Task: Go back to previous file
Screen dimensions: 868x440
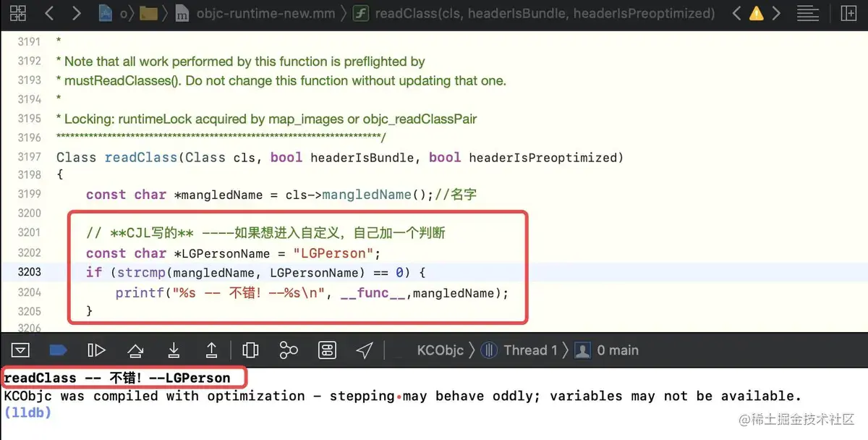Action: tap(48, 13)
